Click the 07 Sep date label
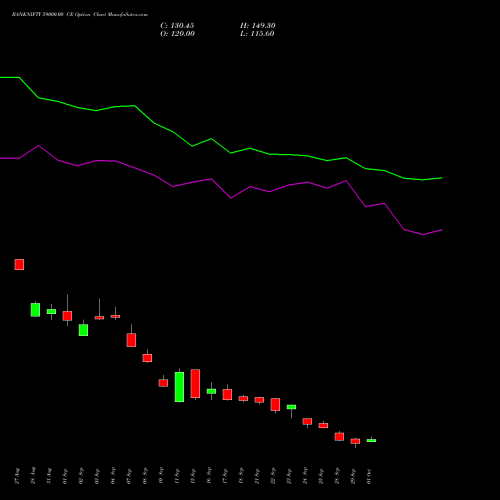 point(129,476)
